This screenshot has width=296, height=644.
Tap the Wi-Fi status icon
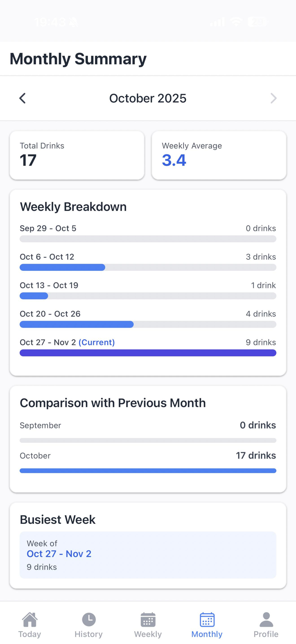coord(236,22)
